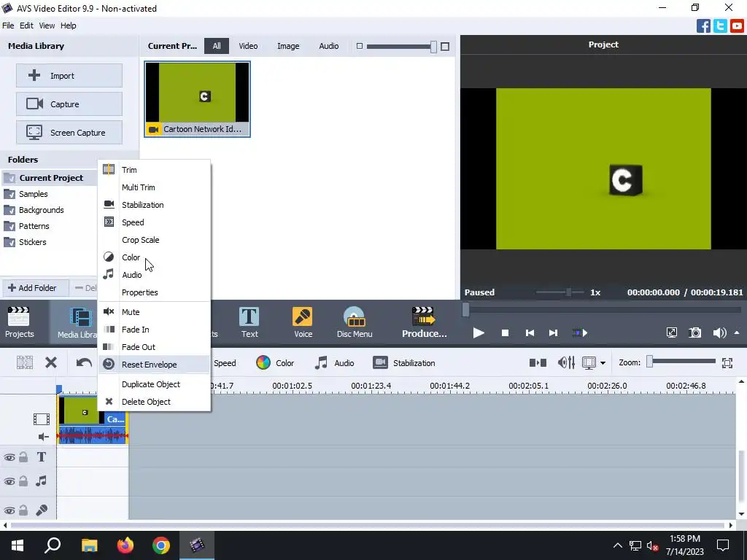Select Trim from the context menu
The height and width of the screenshot is (560, 747).
154,170
